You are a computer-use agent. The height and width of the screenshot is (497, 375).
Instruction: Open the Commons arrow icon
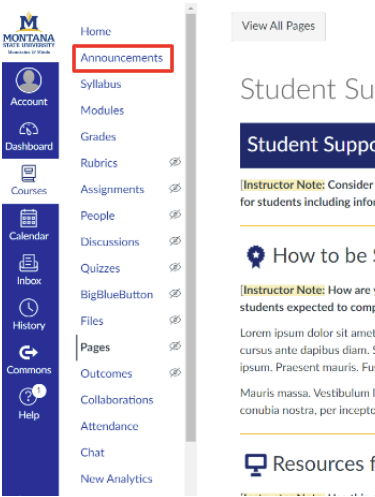point(29,352)
